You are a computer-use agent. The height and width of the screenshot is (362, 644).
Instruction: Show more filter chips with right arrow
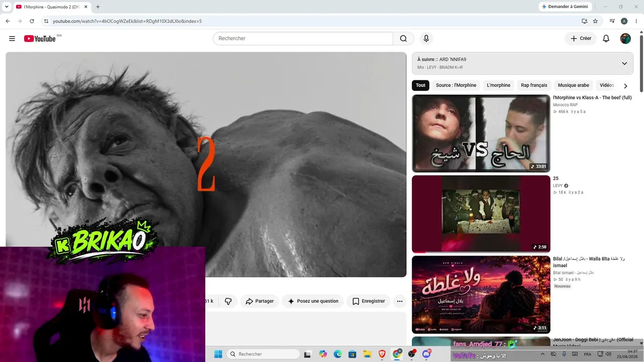(625, 86)
